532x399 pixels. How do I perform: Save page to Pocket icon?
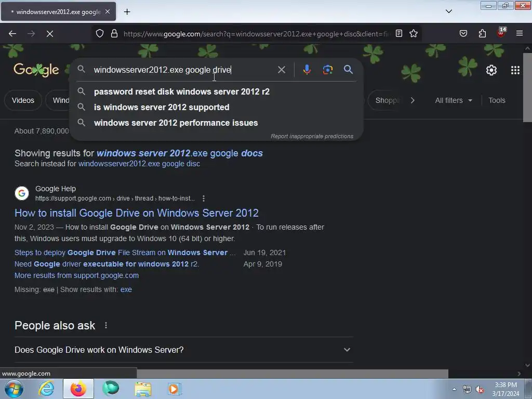(x=463, y=34)
